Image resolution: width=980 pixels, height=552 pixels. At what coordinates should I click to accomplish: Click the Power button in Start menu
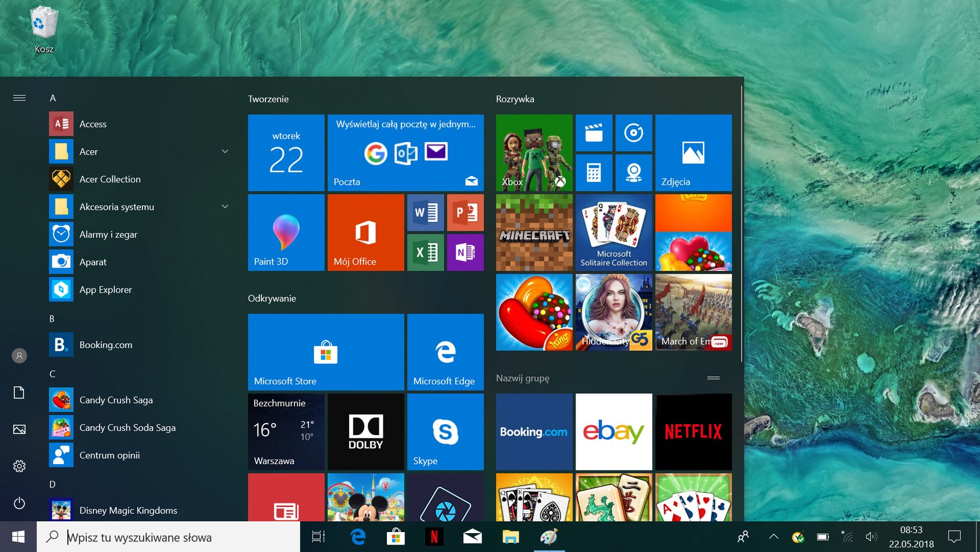19,503
